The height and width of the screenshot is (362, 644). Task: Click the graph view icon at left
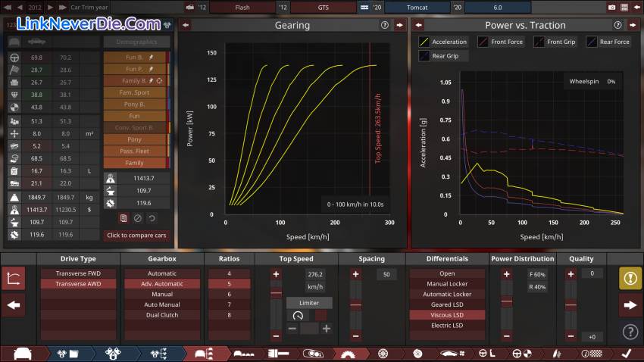tap(14, 279)
